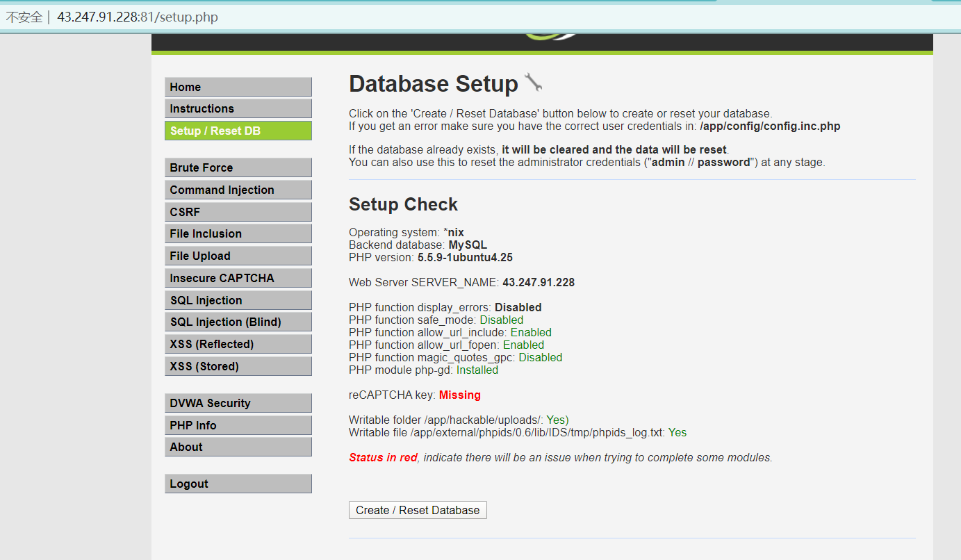Open the Instructions page
This screenshot has width=961, height=560.
pyautogui.click(x=238, y=108)
